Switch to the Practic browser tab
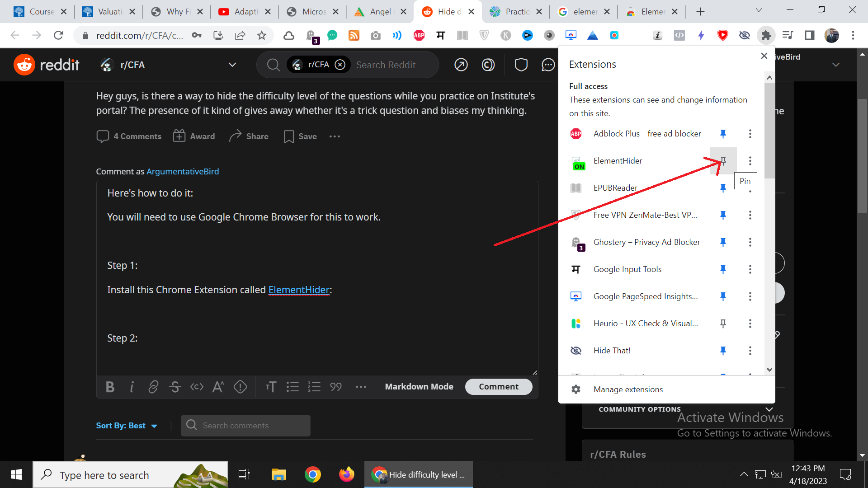 click(516, 12)
